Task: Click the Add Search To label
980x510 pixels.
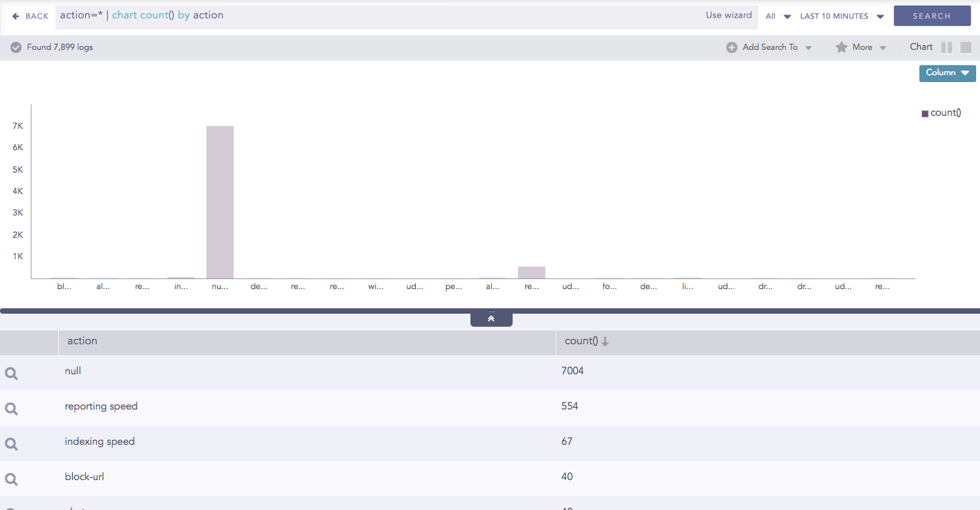Action: pos(770,48)
